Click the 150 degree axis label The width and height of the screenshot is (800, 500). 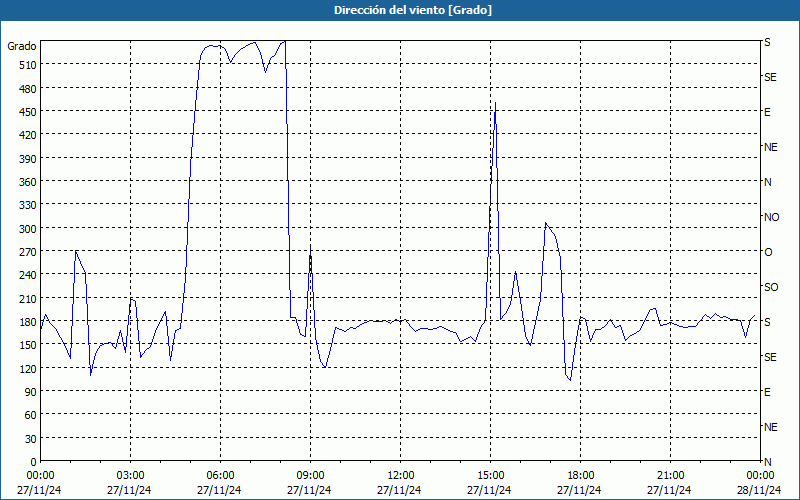[28, 345]
